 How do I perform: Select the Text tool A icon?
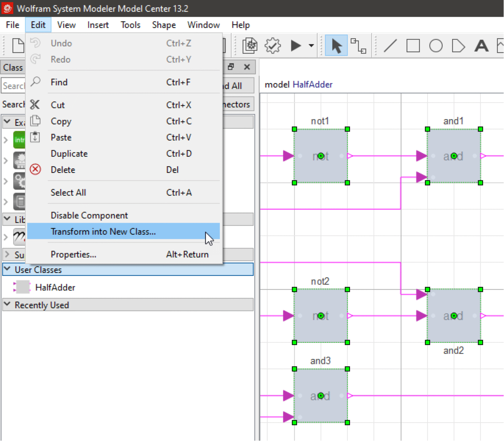[481, 46]
